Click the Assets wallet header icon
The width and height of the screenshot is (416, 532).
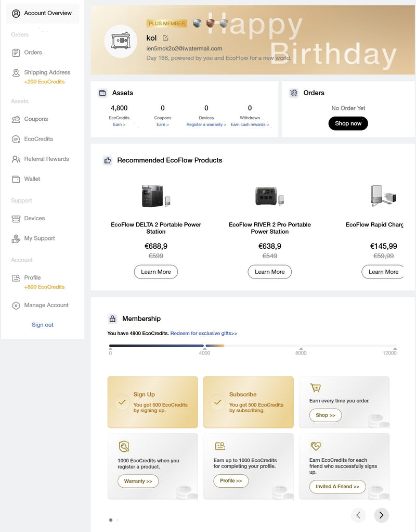coord(102,93)
